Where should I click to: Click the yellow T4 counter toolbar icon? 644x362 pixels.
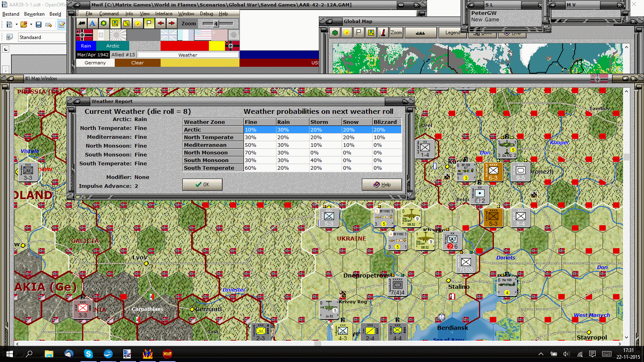click(126, 23)
